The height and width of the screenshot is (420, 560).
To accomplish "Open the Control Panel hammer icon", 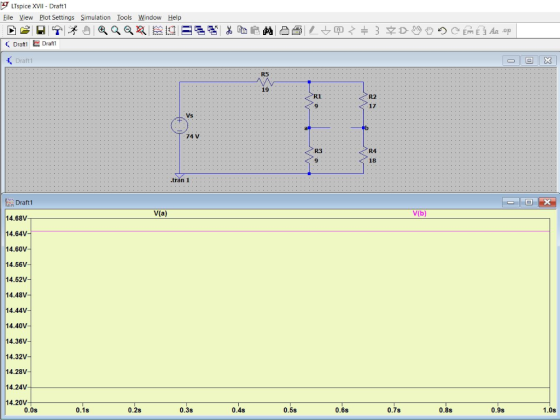I will pyautogui.click(x=57, y=31).
